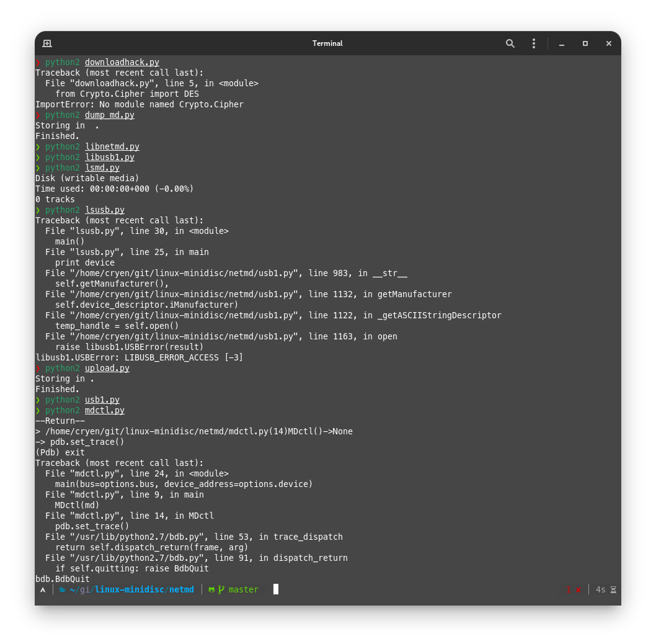Click the 'Terminal' window title
Image resolution: width=656 pixels, height=644 pixels.
(x=327, y=43)
